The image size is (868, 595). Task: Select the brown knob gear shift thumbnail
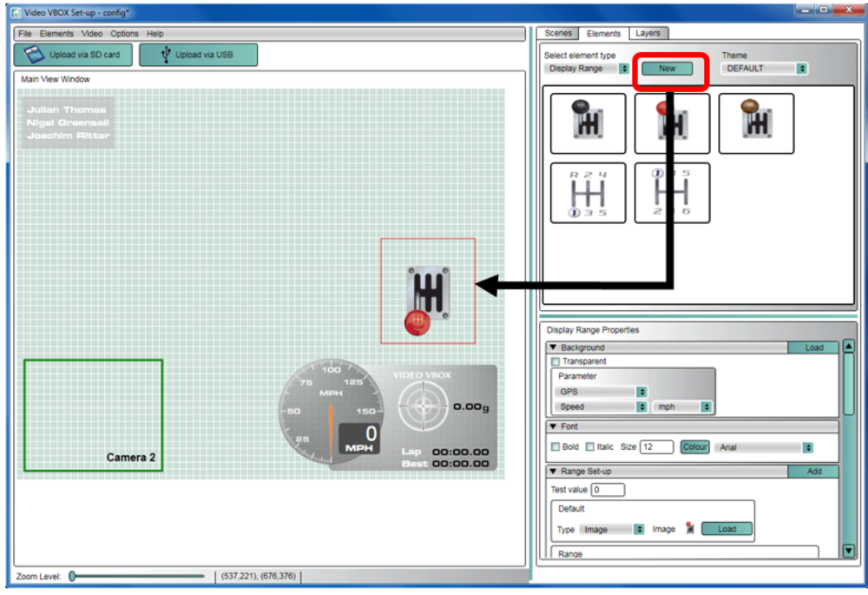pyautogui.click(x=755, y=123)
